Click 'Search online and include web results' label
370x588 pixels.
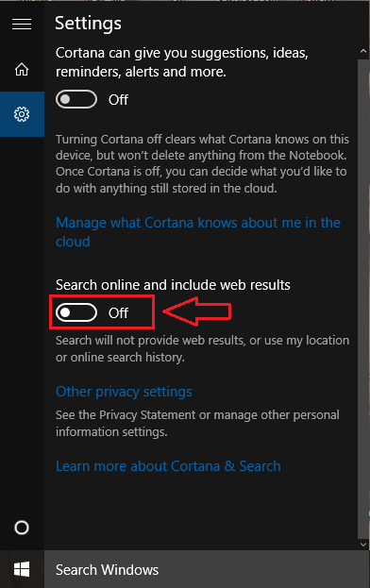pyautogui.click(x=173, y=285)
